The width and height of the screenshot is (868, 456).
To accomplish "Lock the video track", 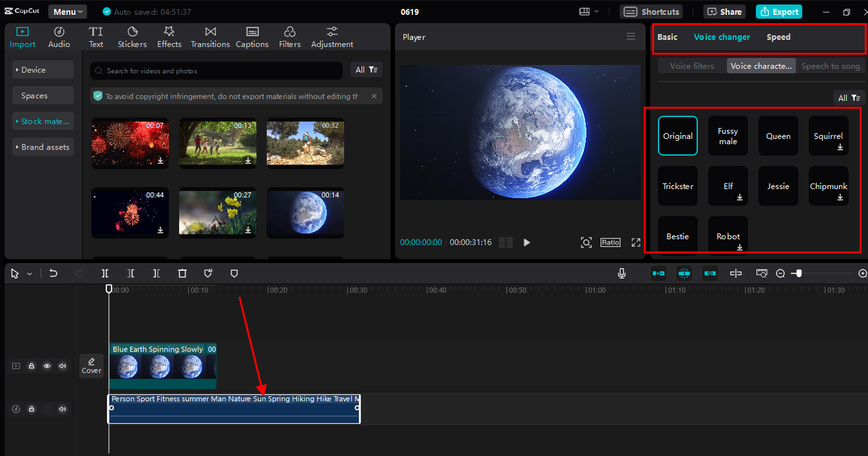I will pos(31,366).
